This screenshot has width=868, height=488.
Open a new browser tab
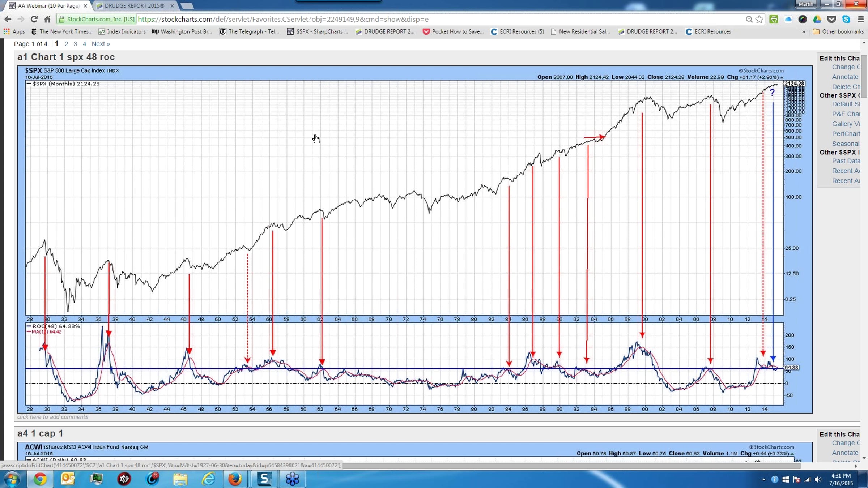pyautogui.click(x=187, y=6)
